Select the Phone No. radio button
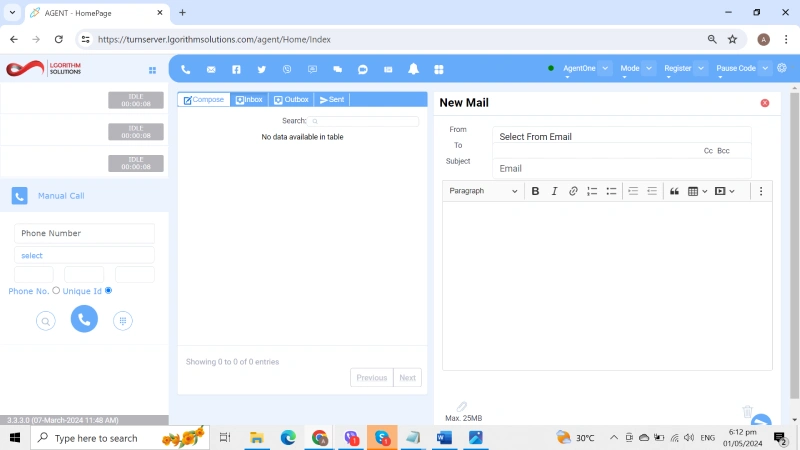The width and height of the screenshot is (800, 450). (x=56, y=291)
